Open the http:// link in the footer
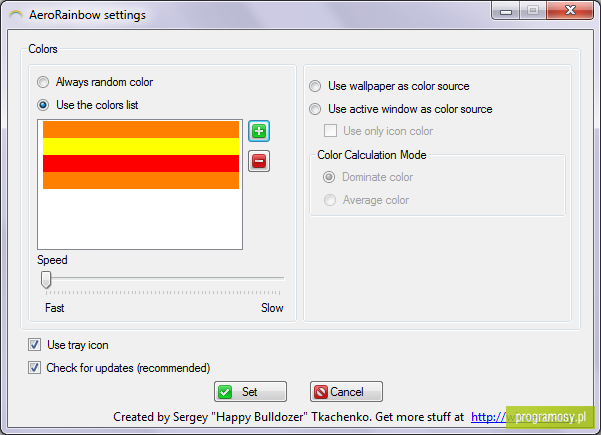The height and width of the screenshot is (435, 601). pyautogui.click(x=489, y=417)
